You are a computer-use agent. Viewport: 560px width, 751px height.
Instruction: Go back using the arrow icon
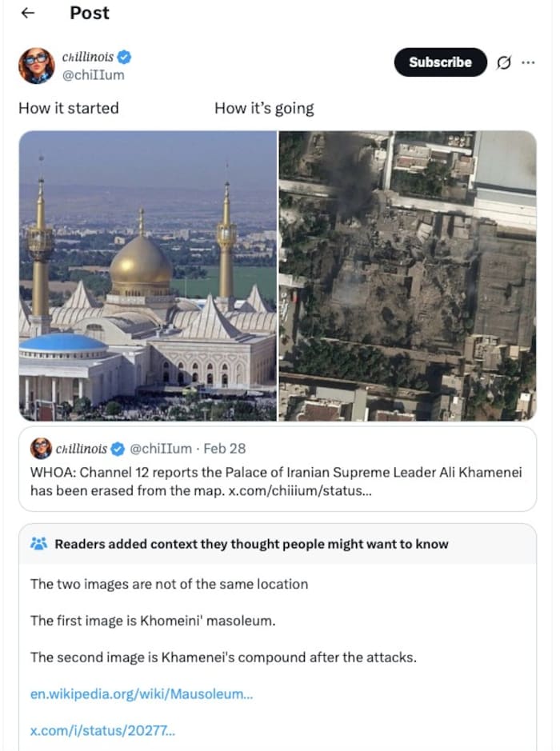[x=28, y=13]
